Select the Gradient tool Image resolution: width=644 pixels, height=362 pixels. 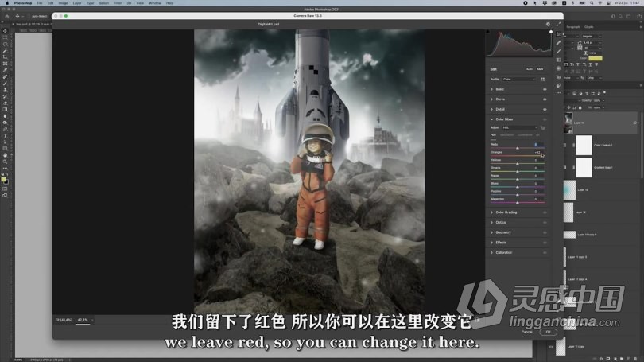point(5,110)
